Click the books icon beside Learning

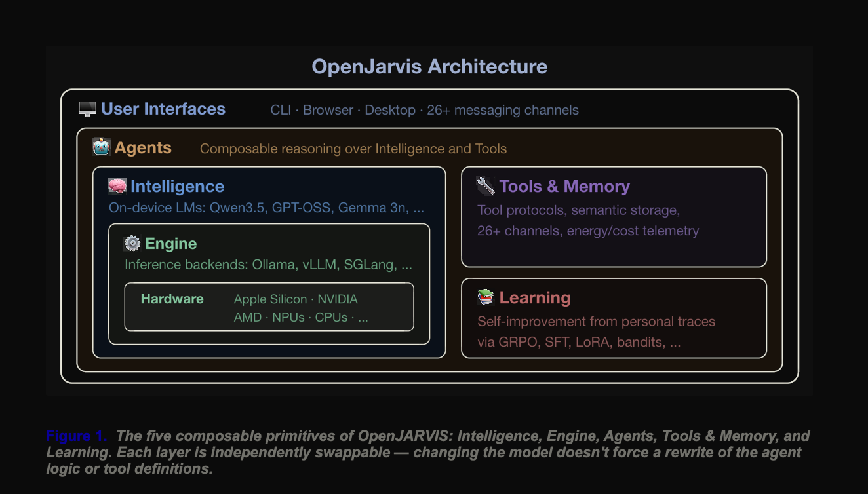pos(485,297)
